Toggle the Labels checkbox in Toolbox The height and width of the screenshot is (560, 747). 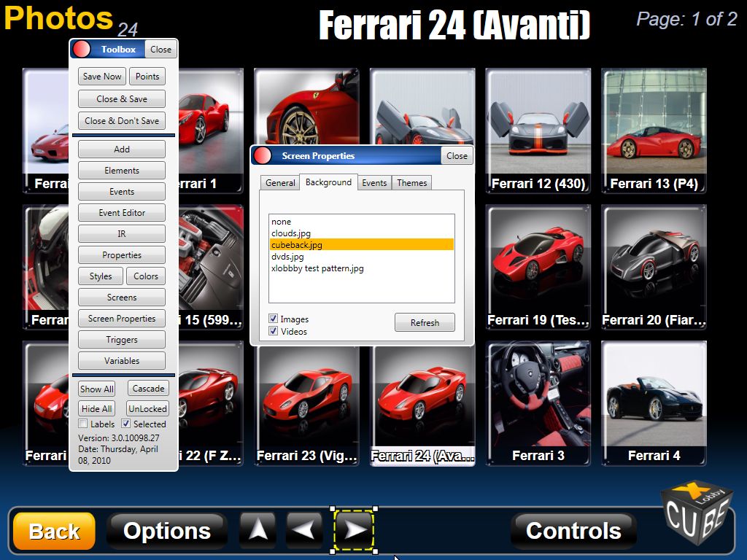tap(83, 424)
